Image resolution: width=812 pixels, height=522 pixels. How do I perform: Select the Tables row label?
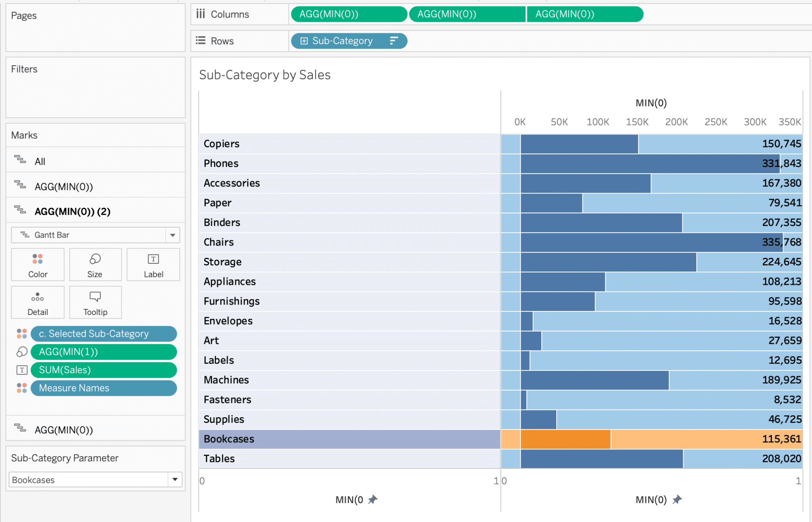click(219, 459)
